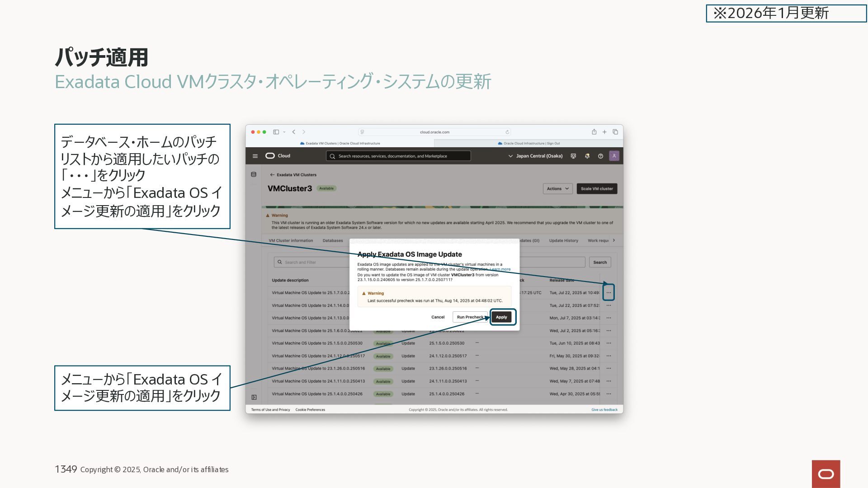The height and width of the screenshot is (488, 868).
Task: Click the database icon in left sidebar
Action: 254,174
